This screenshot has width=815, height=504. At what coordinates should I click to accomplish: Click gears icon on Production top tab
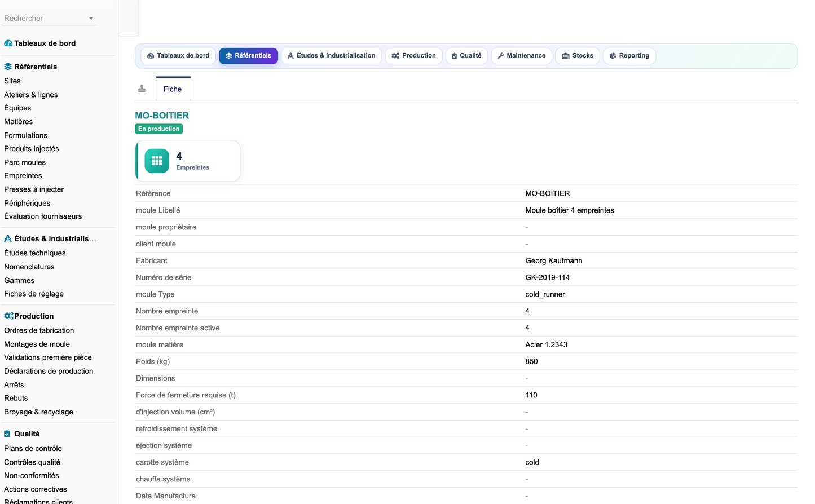[395, 56]
